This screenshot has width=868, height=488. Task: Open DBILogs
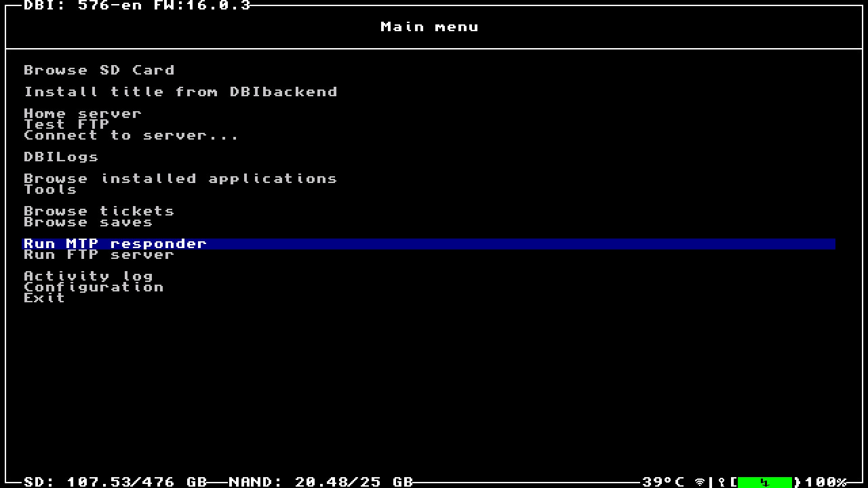(x=61, y=157)
